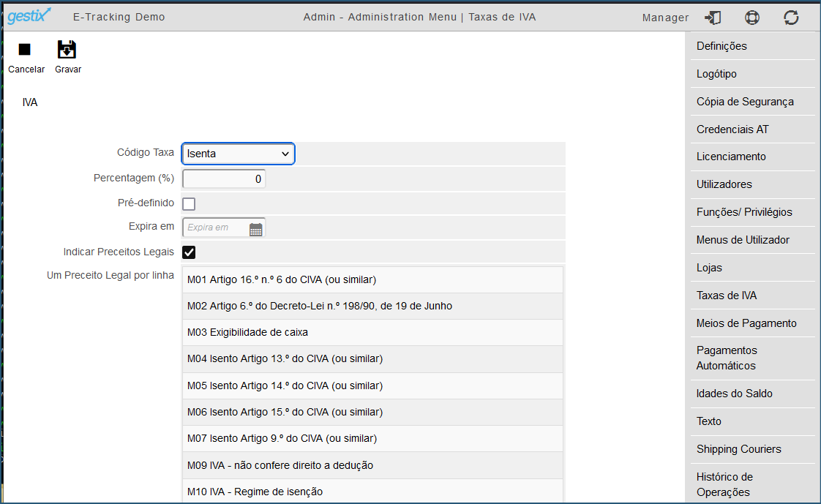Open the calendar icon in Expira em
The height and width of the screenshot is (504, 821).
tap(255, 229)
